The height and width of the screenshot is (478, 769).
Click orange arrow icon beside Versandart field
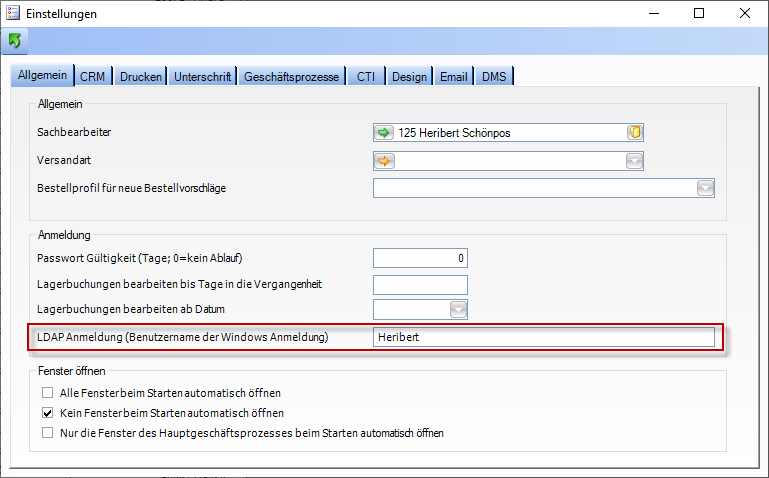point(385,160)
